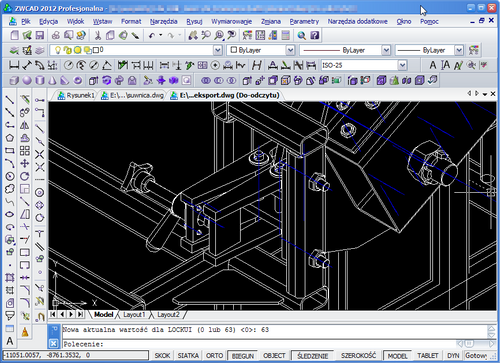The width and height of the screenshot is (500, 363).
Task: Select the Rectangle draw tool
Action: pos(10,151)
